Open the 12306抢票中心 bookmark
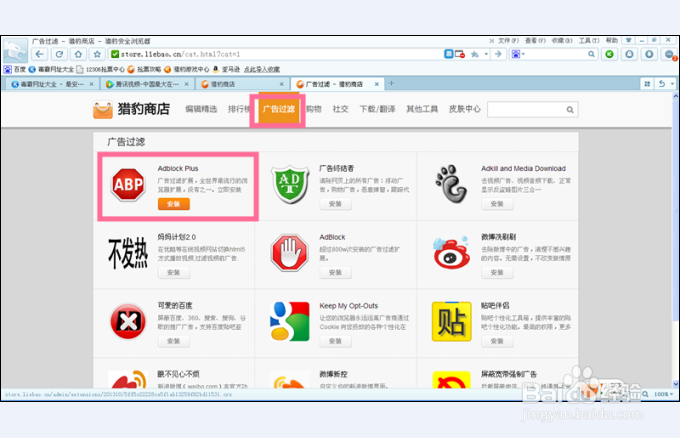 tap(100, 69)
